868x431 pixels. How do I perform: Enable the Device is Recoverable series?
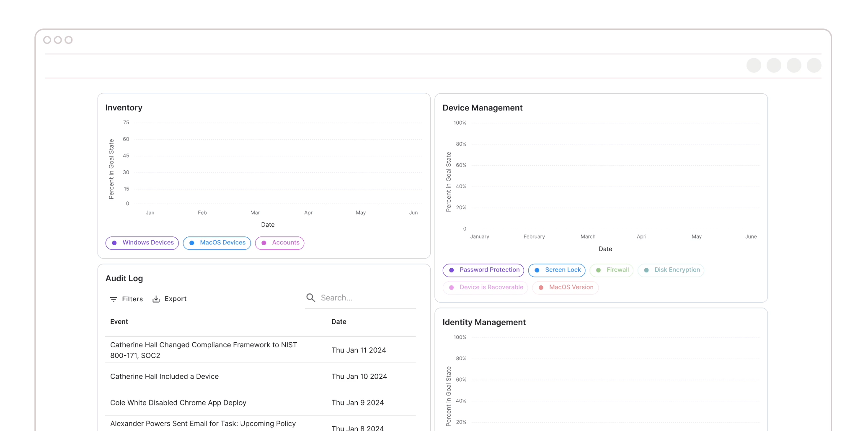click(485, 287)
